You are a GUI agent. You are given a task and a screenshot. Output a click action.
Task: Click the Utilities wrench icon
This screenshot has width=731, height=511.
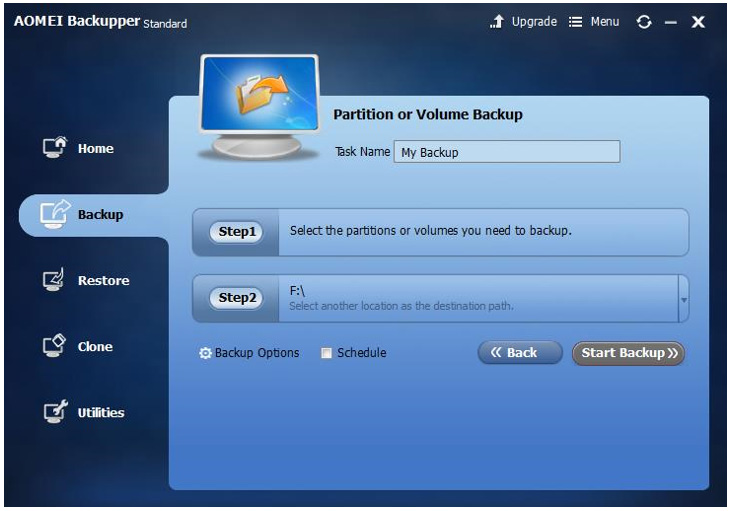pos(55,412)
